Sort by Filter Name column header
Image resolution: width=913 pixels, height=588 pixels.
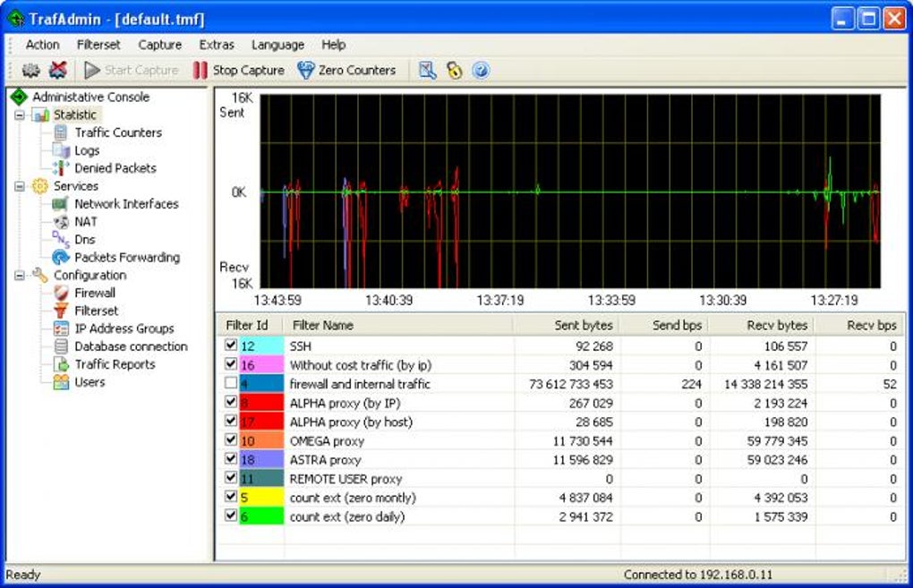[x=399, y=326]
